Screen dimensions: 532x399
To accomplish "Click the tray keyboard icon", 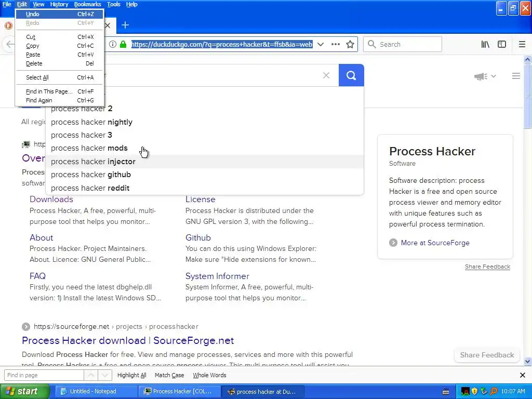I will click(446, 392).
